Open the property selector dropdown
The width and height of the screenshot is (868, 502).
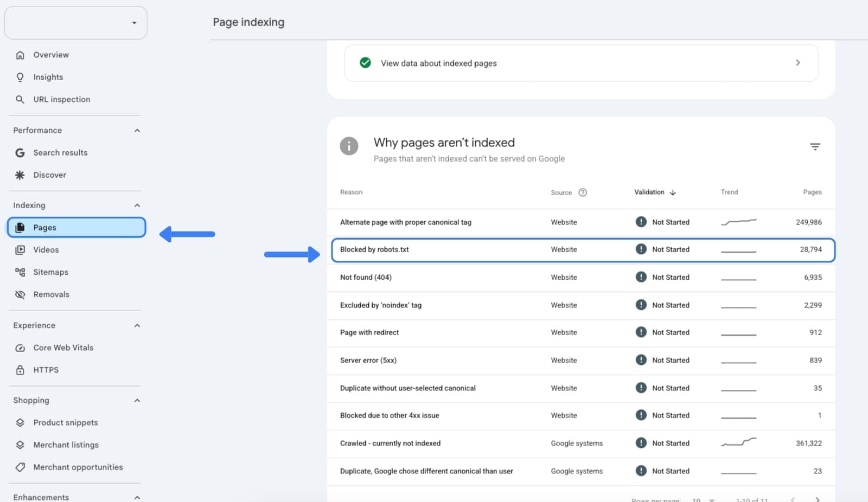(76, 23)
